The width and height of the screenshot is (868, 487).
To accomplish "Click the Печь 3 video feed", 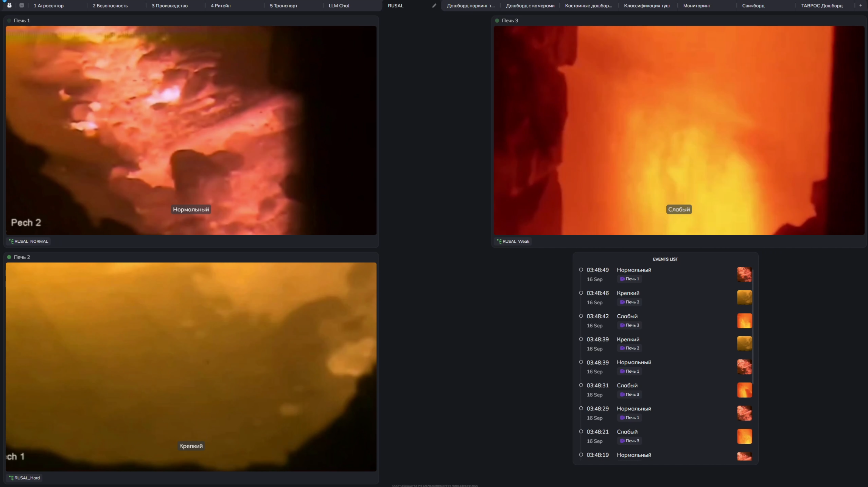I will (679, 130).
